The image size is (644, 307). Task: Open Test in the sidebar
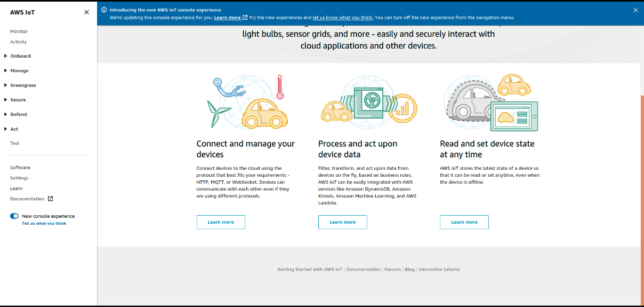[14, 143]
